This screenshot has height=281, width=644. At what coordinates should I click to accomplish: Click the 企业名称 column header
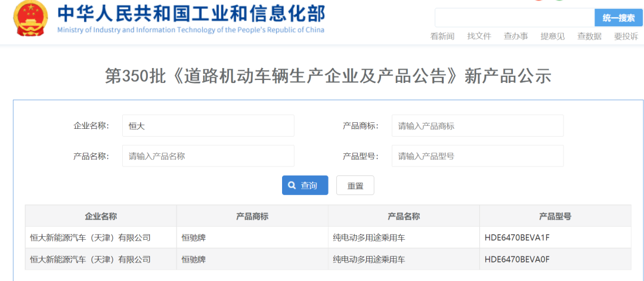(x=101, y=216)
